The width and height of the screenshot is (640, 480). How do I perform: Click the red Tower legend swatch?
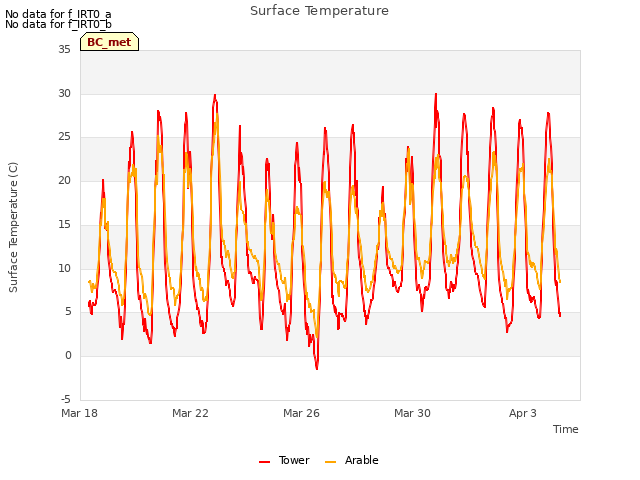pos(264,462)
